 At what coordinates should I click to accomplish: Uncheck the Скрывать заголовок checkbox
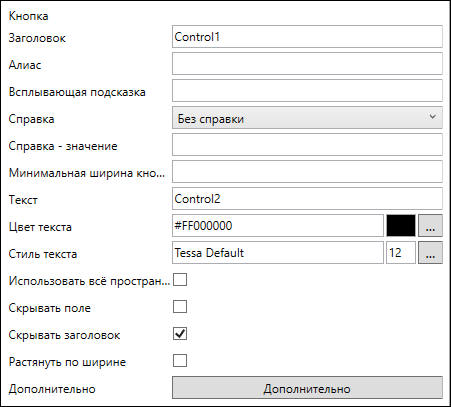click(x=180, y=334)
